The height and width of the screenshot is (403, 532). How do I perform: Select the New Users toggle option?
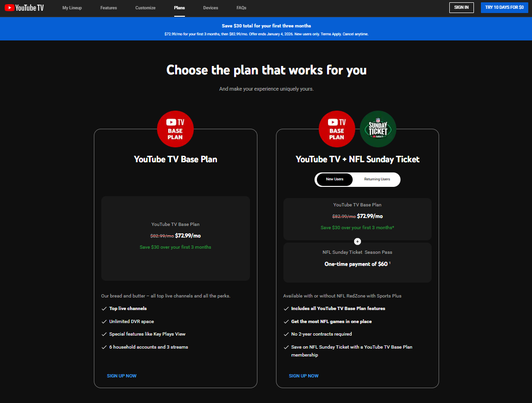click(x=335, y=179)
